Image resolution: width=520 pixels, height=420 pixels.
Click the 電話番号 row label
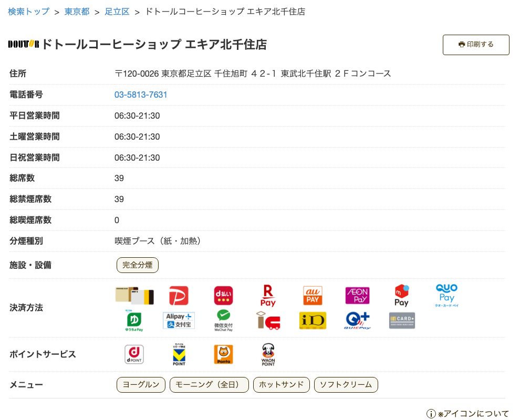[x=26, y=95]
